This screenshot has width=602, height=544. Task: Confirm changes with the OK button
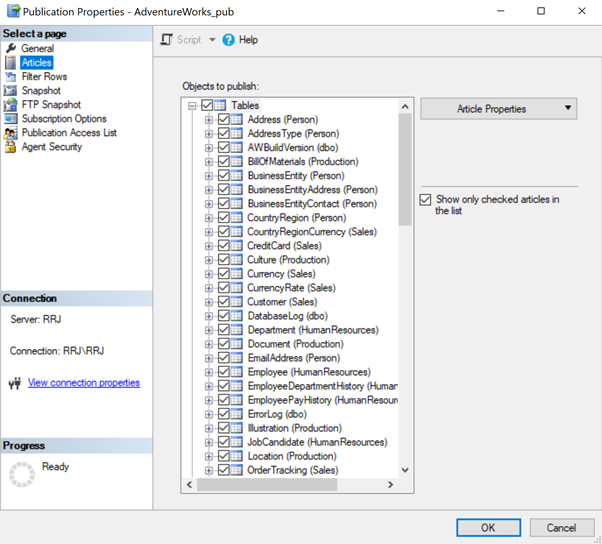click(x=488, y=527)
